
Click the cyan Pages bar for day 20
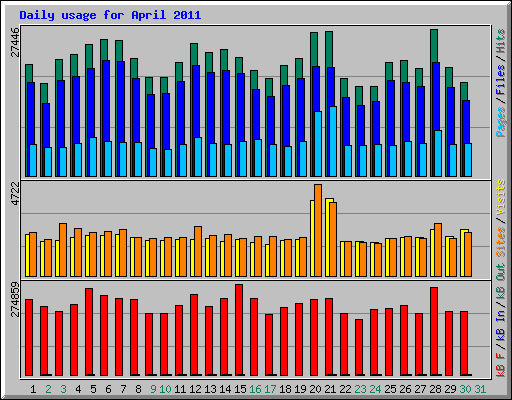(x=318, y=144)
